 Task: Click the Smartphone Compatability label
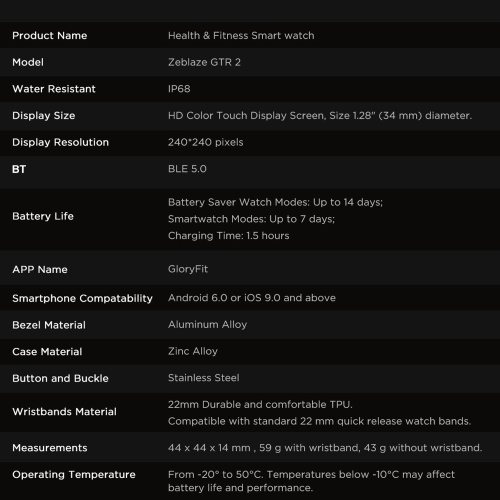point(82,298)
